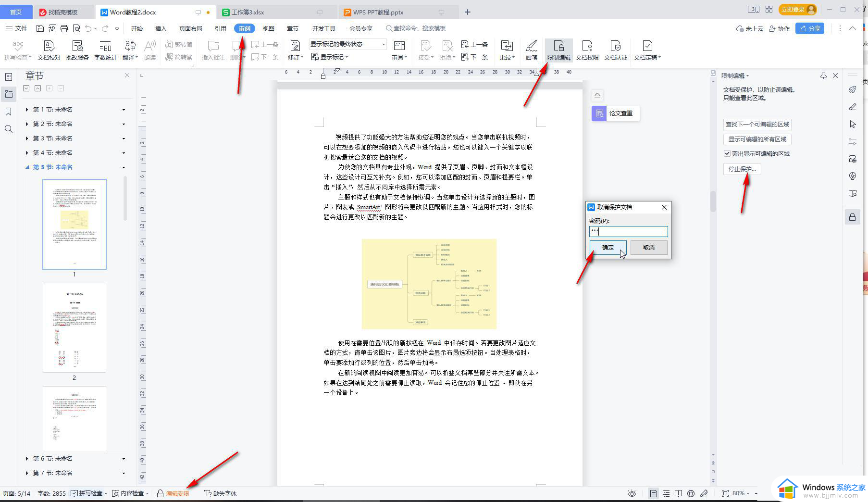The width and height of the screenshot is (868, 502).
Task: Open the 页面布局 ribbon tab
Action: coord(191,28)
